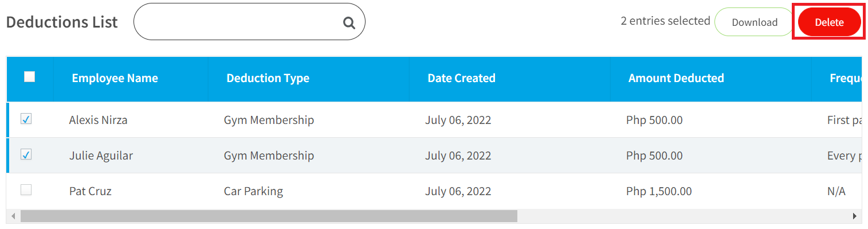Toggle the select-all header checkbox
Image resolution: width=868 pixels, height=229 pixels.
pos(30,77)
